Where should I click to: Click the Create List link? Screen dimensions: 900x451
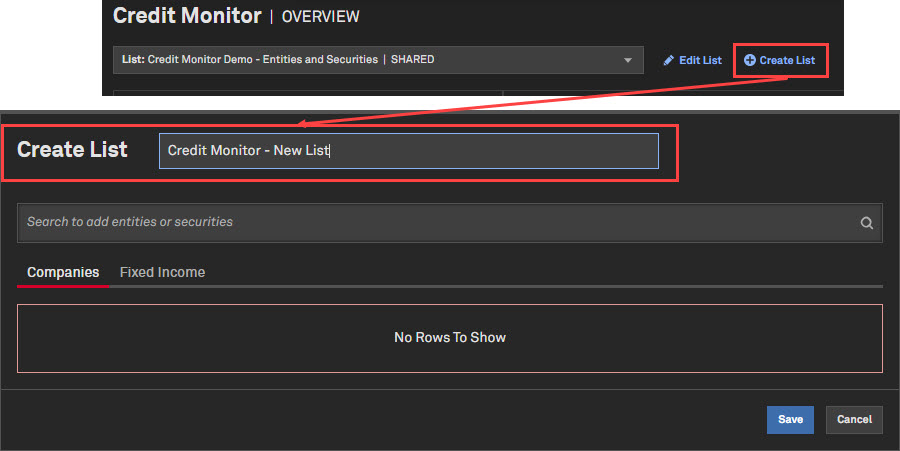coord(780,60)
